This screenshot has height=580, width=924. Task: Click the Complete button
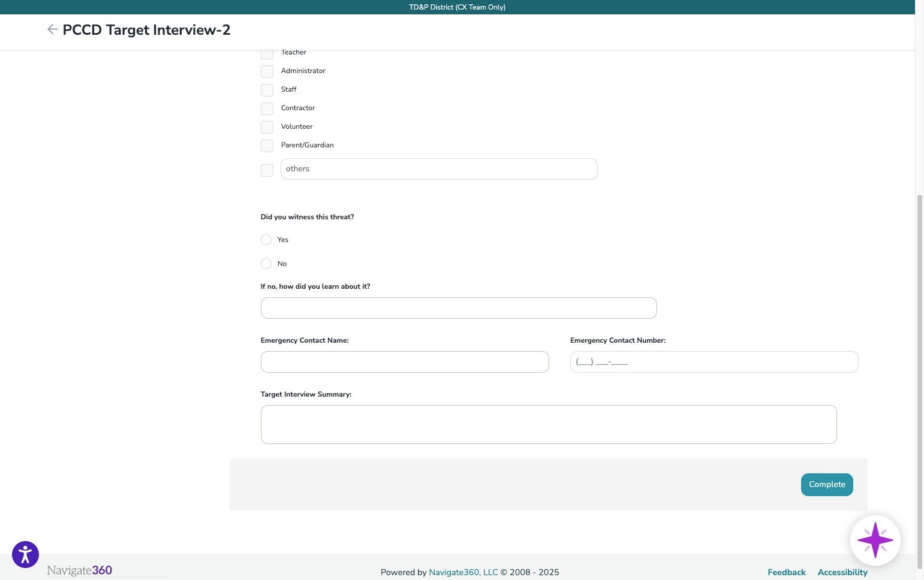(x=827, y=485)
